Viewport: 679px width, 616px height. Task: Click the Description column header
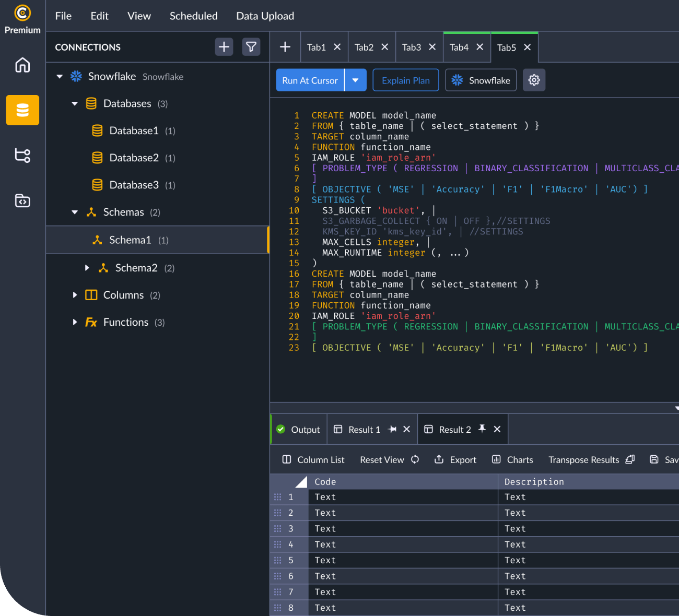pos(589,481)
